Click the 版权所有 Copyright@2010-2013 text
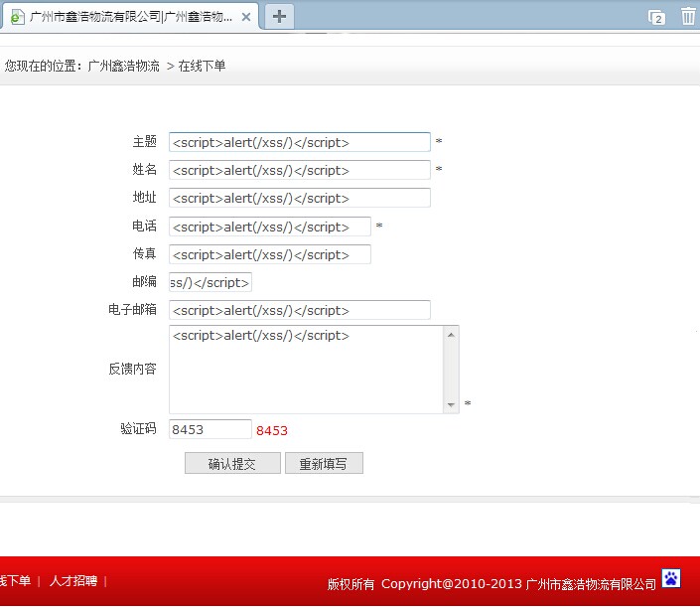 [x=425, y=583]
